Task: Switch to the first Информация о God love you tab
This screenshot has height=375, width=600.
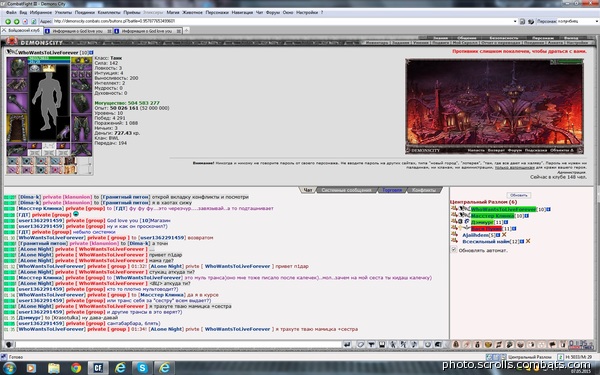Action: pos(78,31)
